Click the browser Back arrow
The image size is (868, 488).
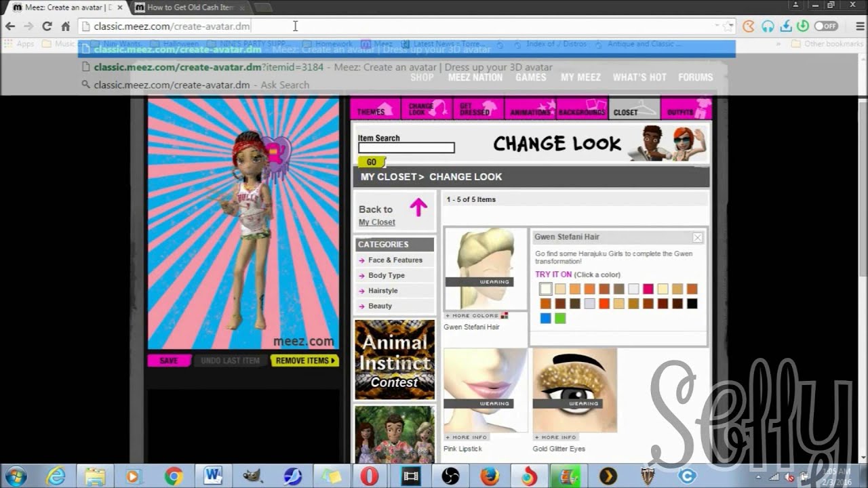10,26
